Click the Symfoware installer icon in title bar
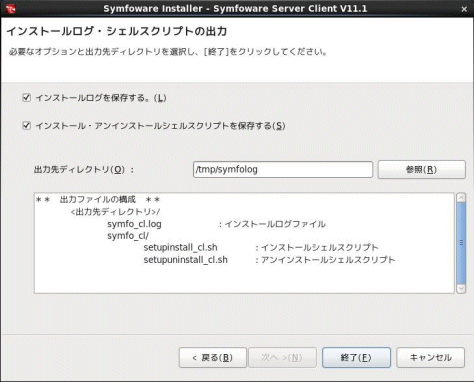The height and width of the screenshot is (382, 474). tap(10, 8)
